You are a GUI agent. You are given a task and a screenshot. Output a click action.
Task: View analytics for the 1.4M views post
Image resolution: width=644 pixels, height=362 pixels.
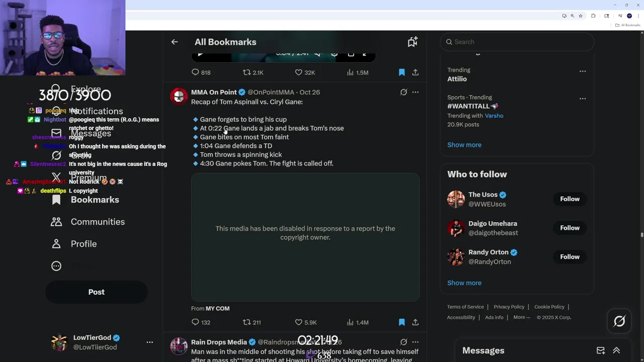(357, 322)
